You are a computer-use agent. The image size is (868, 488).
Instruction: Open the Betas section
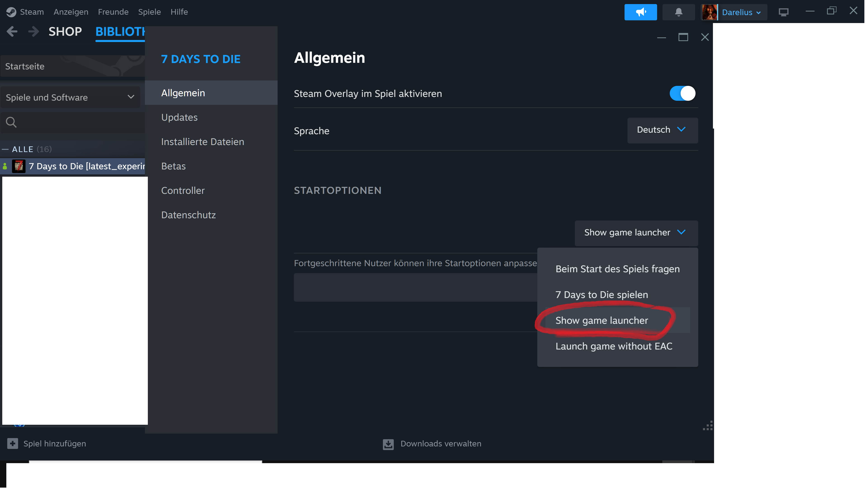click(211, 166)
